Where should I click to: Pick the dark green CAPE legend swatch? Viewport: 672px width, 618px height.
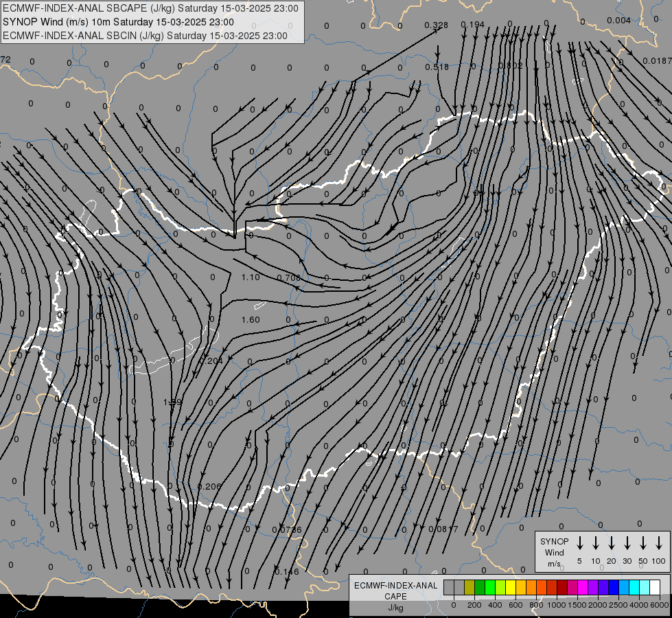coord(480,587)
